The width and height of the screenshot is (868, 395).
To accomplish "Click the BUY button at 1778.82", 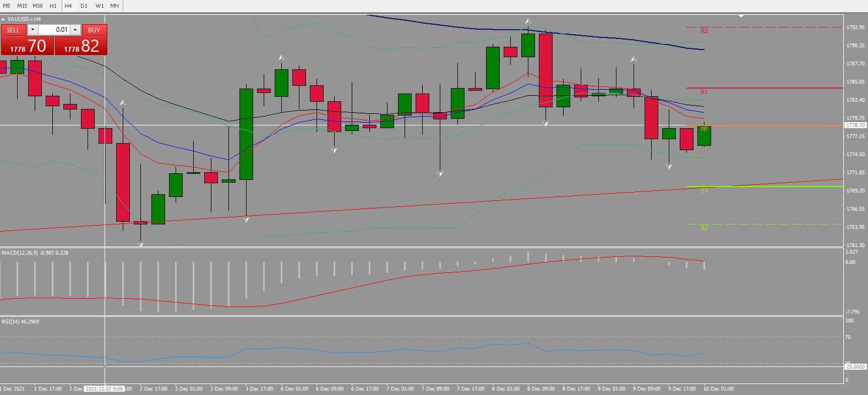I will (81, 46).
